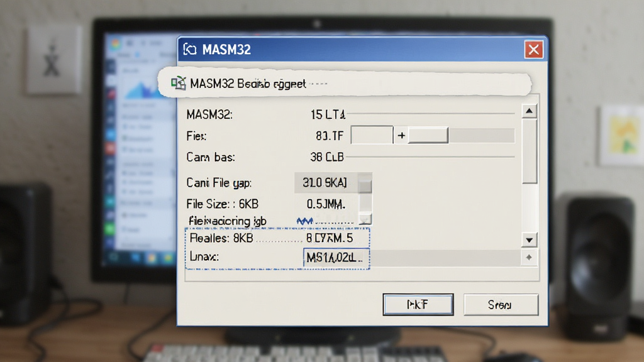Image resolution: width=644 pixels, height=362 pixels.
Task: Click the empty input box in Fies row
Action: click(x=372, y=135)
